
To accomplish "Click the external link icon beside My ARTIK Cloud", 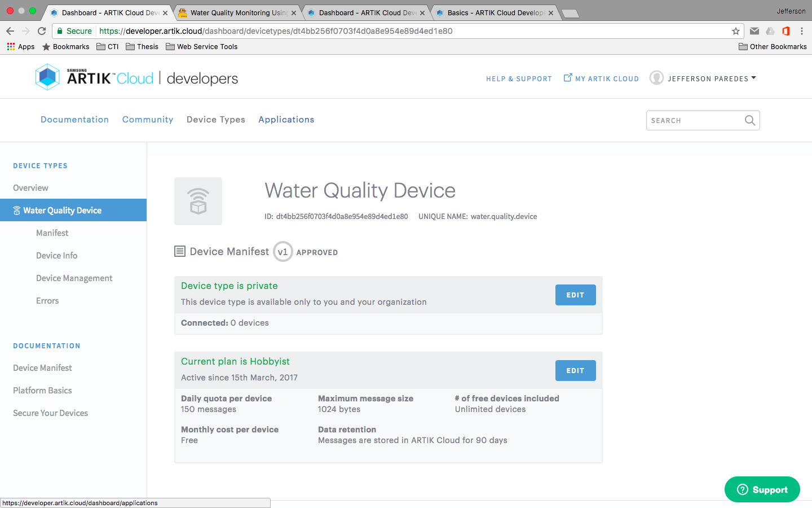I will click(x=568, y=78).
